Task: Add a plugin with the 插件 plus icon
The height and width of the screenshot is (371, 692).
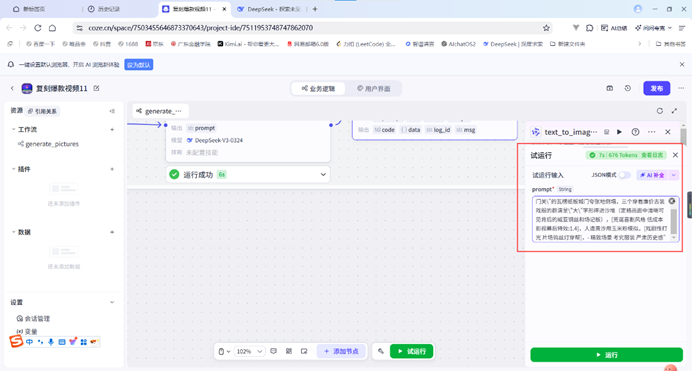Action: pyautogui.click(x=112, y=169)
